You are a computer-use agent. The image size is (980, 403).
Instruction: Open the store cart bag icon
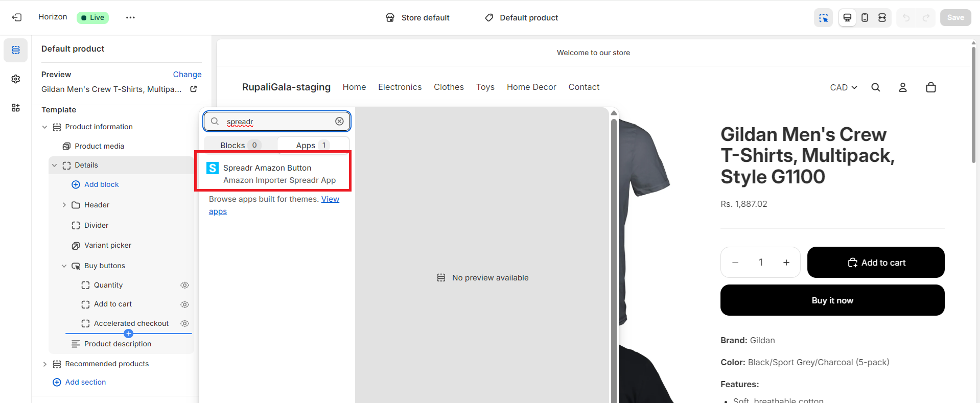[x=931, y=87]
